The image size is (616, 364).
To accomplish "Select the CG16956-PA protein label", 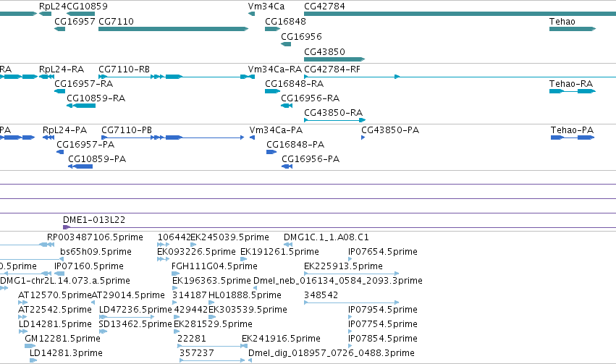I will pos(311,159).
